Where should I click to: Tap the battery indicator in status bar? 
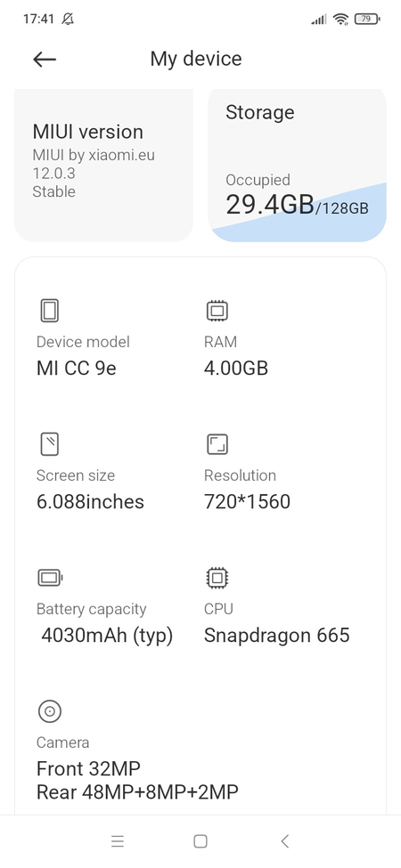pyautogui.click(x=366, y=20)
